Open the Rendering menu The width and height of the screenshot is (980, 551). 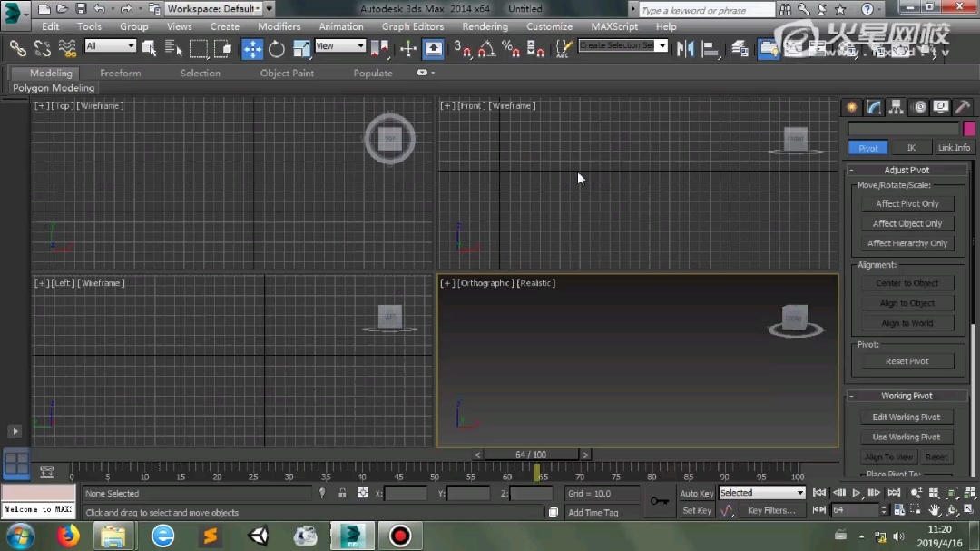click(x=485, y=27)
